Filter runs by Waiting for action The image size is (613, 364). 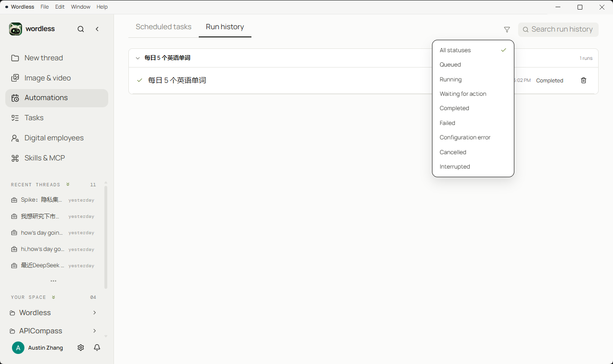click(473, 94)
